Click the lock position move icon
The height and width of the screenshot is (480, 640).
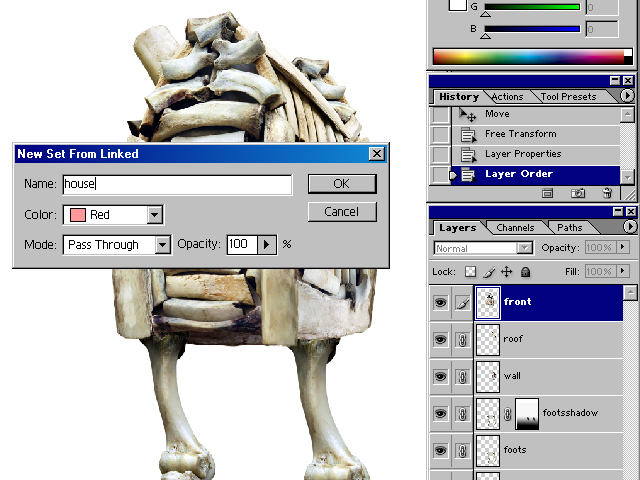507,271
